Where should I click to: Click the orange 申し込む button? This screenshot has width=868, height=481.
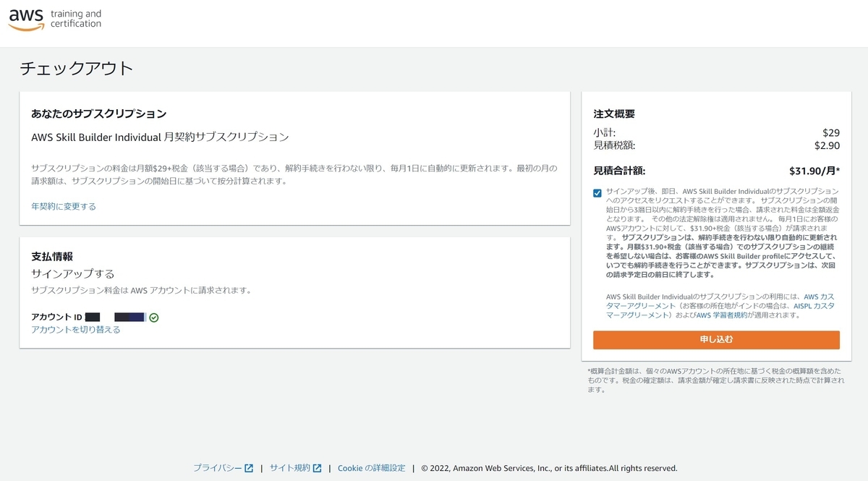point(716,340)
